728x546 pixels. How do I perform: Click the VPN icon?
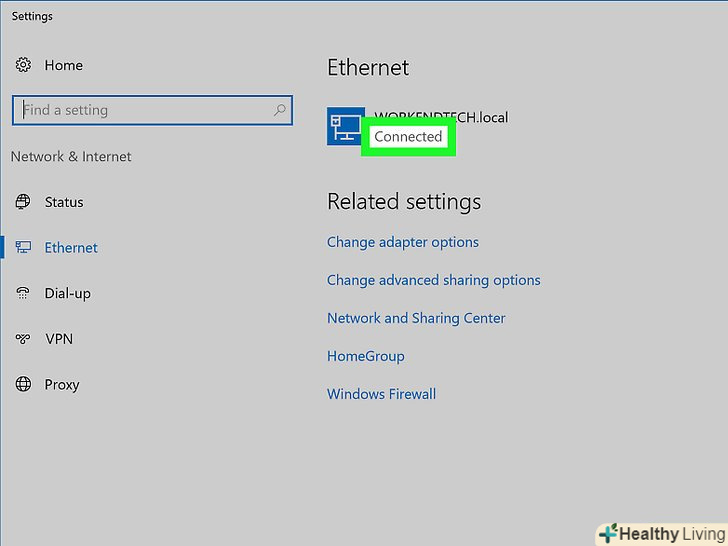click(x=23, y=338)
